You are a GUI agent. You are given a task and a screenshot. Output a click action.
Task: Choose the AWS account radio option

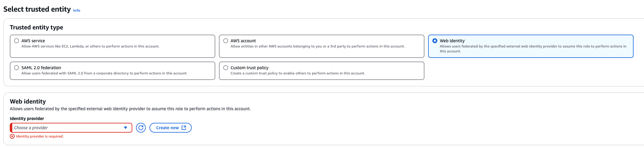tap(226, 41)
